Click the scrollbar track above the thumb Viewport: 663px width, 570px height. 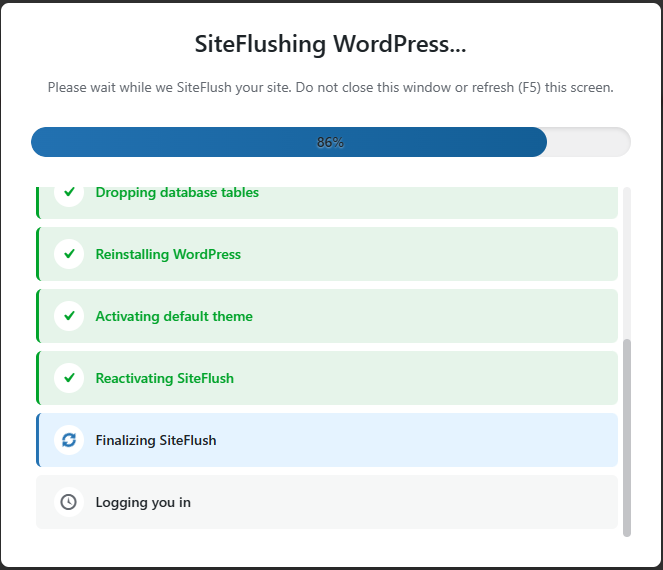[627, 260]
